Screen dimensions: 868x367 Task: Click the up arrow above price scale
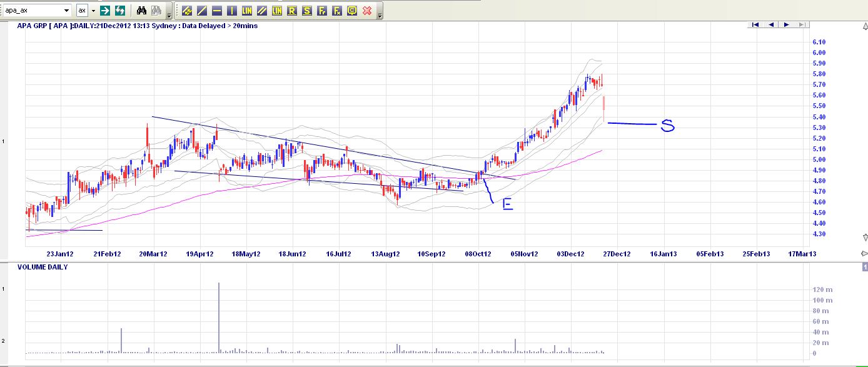coord(865,25)
